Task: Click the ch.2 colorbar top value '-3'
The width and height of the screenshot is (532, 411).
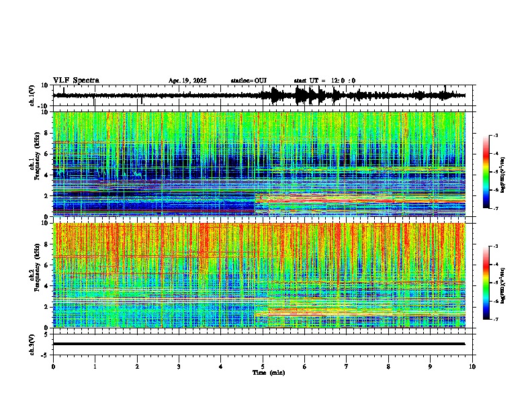Action: 495,246
